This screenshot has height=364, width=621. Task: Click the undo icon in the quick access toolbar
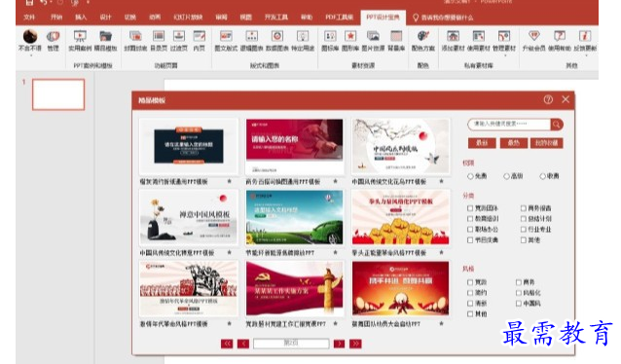click(44, 2)
